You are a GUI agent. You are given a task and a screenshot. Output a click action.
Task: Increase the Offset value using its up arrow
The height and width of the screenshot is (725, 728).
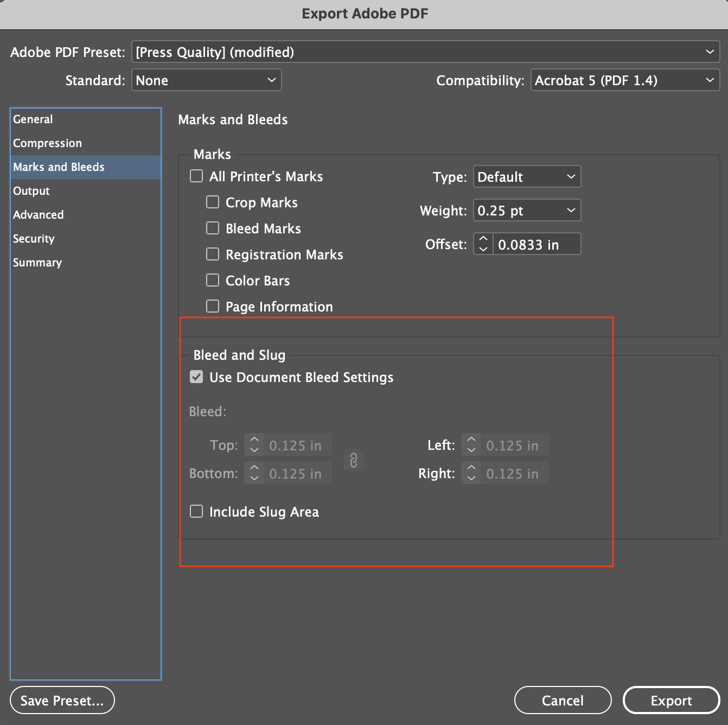pyautogui.click(x=482, y=239)
